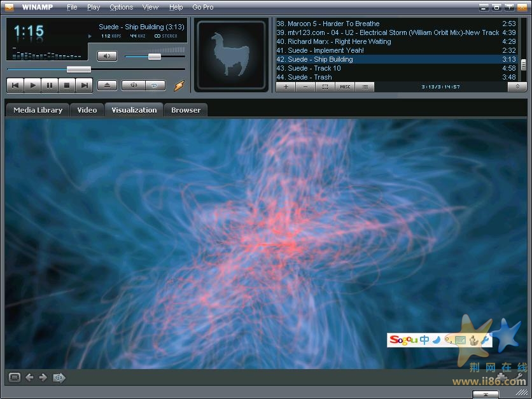This screenshot has height=399, width=532.
Task: Toggle shuffle mode button
Action: (x=134, y=85)
